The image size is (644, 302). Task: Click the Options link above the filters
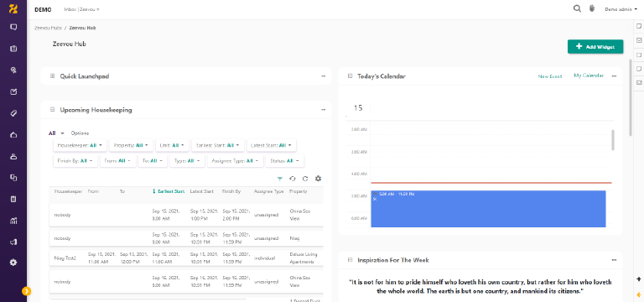click(80, 133)
